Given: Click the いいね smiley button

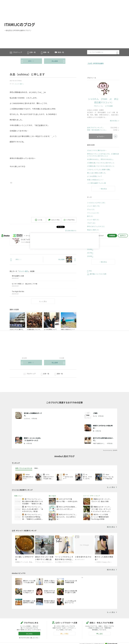Looking at the screenshot, I should [38, 220].
